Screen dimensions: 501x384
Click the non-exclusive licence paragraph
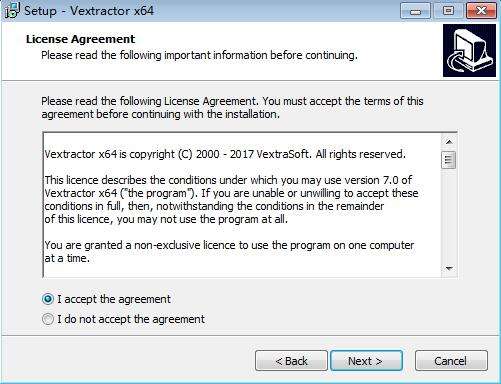pos(229,252)
